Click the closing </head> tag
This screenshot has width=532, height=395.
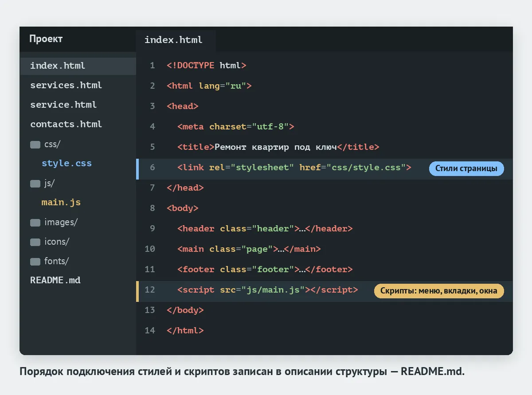(185, 188)
